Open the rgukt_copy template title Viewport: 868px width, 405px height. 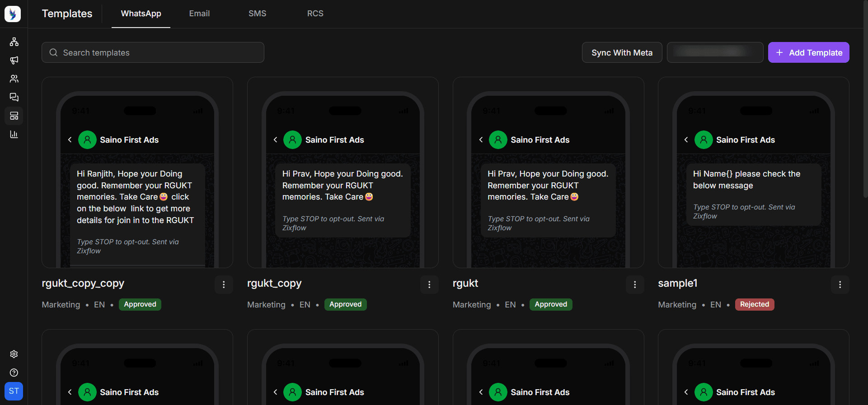pos(274,284)
